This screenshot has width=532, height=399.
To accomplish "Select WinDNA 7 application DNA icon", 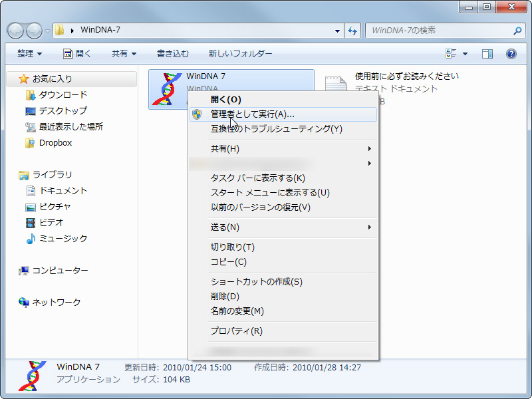I will coord(167,89).
